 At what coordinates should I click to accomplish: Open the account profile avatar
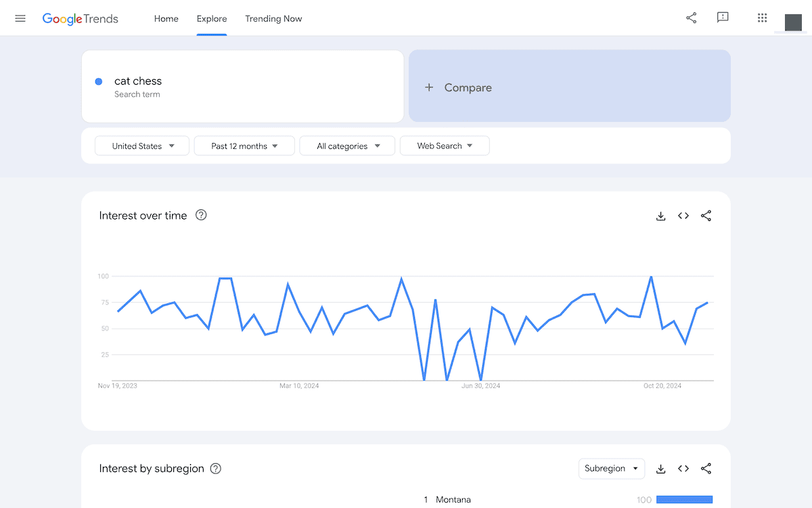[x=793, y=22]
